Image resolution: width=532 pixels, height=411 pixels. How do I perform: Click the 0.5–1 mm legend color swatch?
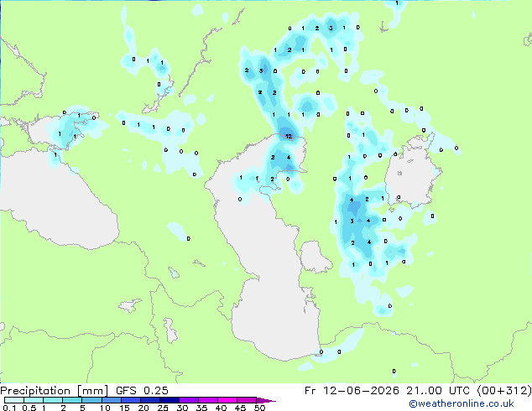[34, 400]
